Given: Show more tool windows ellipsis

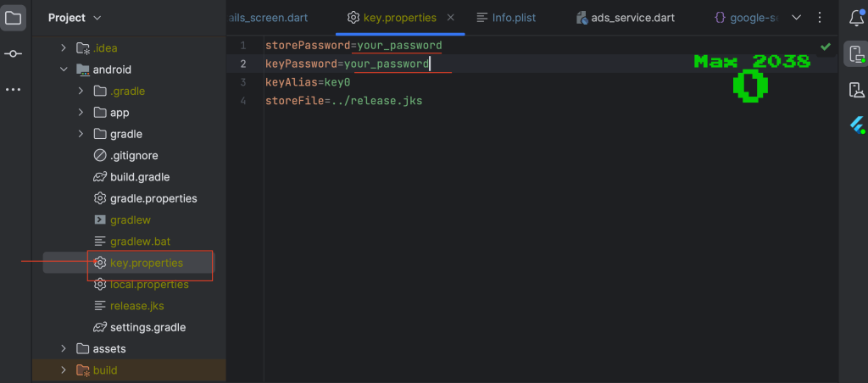Looking at the screenshot, I should tap(13, 89).
